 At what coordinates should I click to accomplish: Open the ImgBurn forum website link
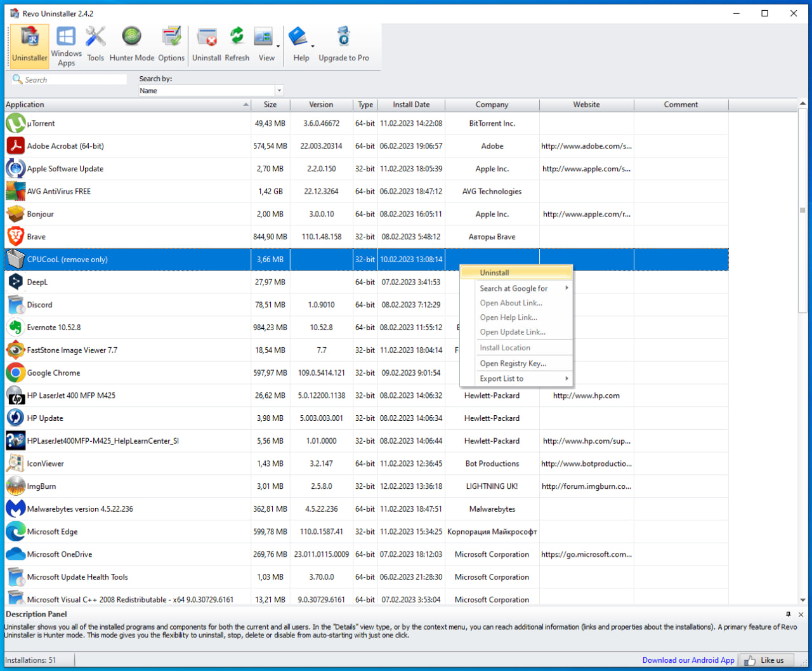tap(586, 486)
